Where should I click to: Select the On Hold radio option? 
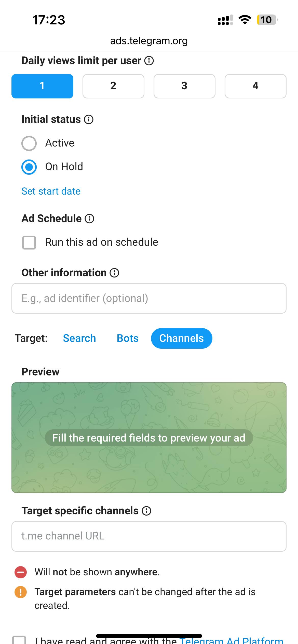[x=29, y=167]
